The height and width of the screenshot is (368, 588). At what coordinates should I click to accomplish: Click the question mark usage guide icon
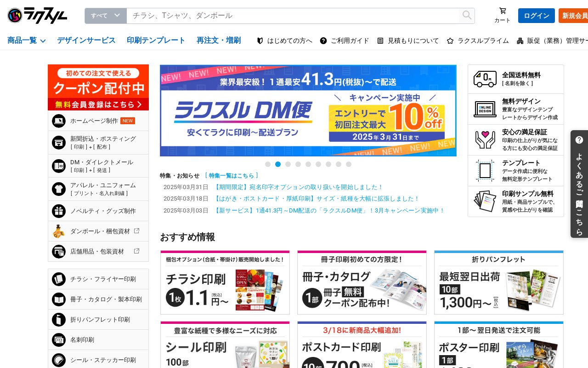point(323,40)
